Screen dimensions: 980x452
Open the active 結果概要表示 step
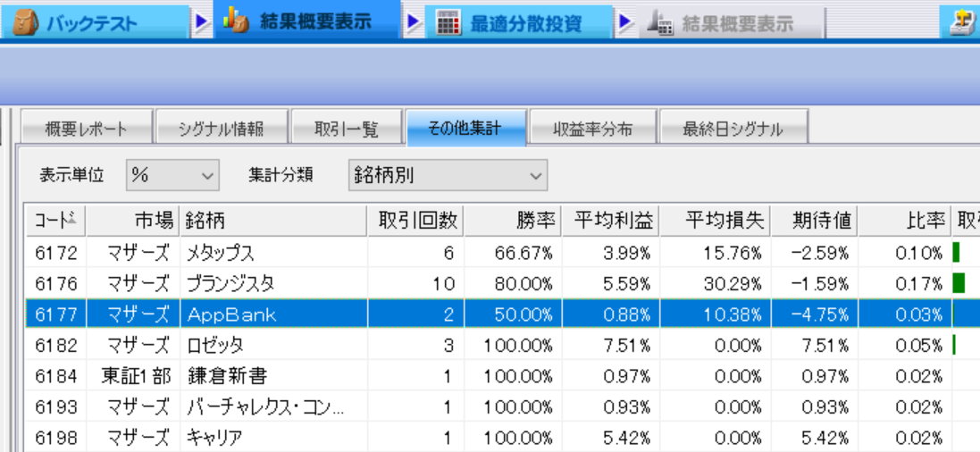coord(306,20)
